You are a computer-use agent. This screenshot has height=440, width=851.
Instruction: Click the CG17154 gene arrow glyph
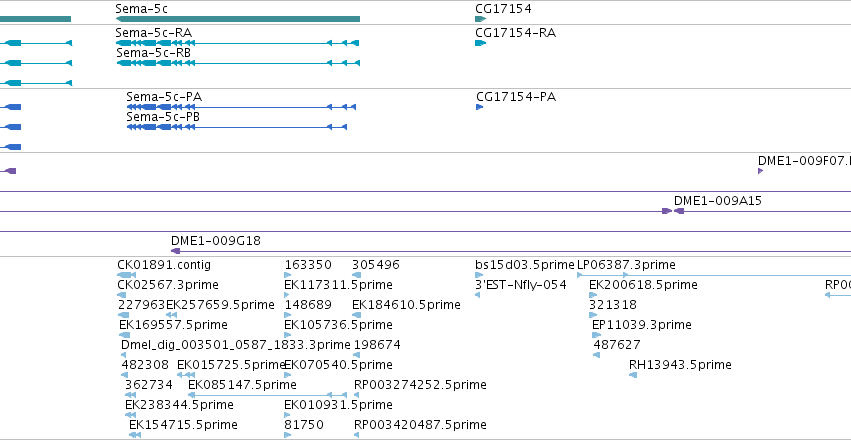(x=480, y=19)
